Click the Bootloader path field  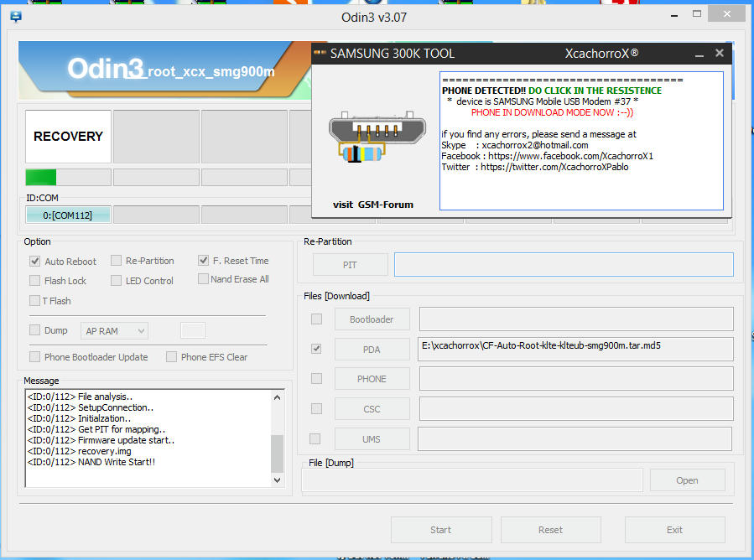coord(576,319)
